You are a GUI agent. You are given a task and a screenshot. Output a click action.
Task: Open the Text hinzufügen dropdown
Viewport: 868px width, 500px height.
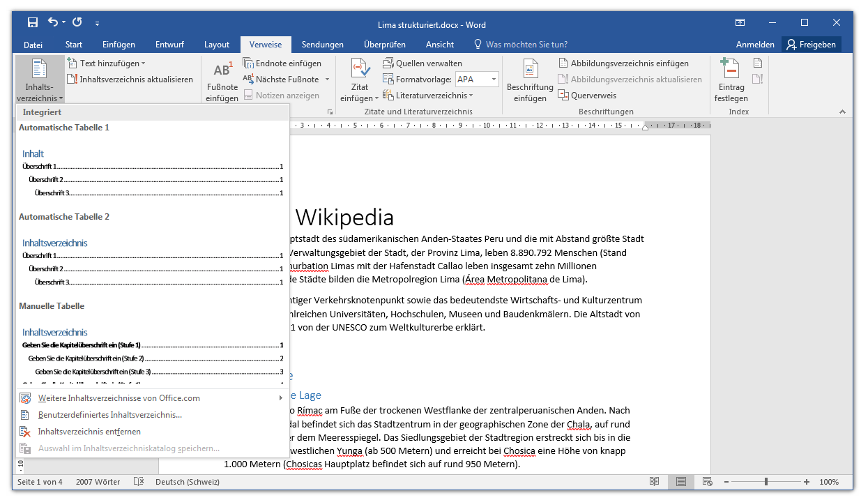point(106,63)
